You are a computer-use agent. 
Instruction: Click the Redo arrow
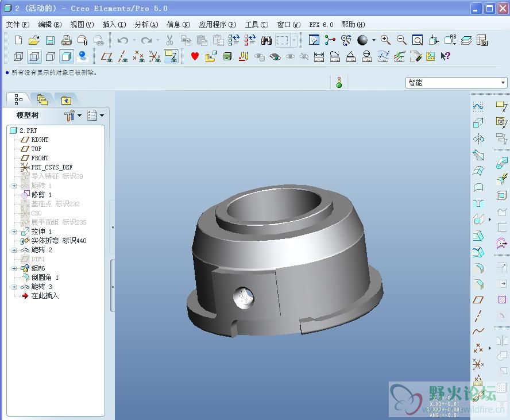(x=146, y=40)
